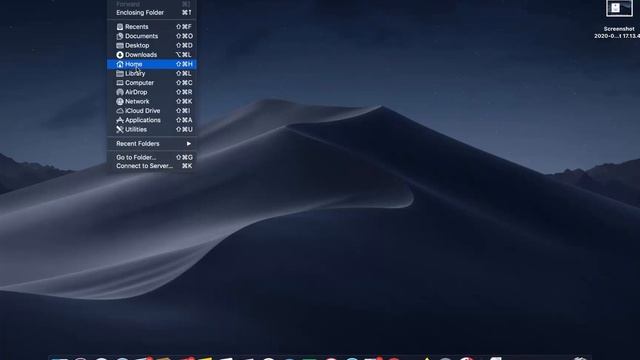Select Computer in the Go menu
The image size is (640, 360).
point(152,83)
